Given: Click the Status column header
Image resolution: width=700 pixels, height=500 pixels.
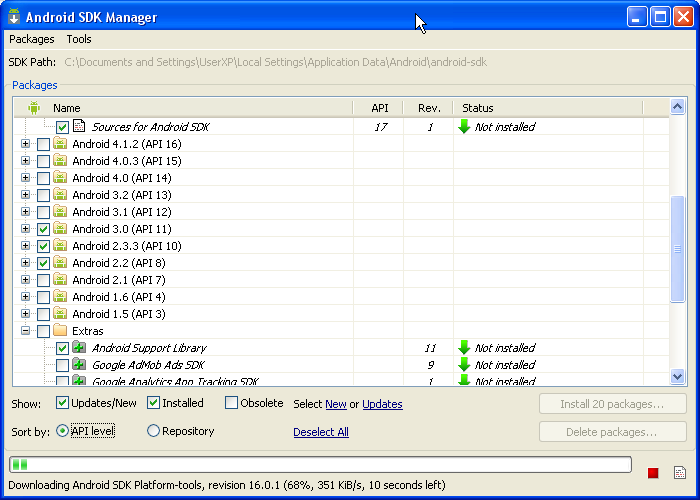Looking at the screenshot, I should [548, 108].
